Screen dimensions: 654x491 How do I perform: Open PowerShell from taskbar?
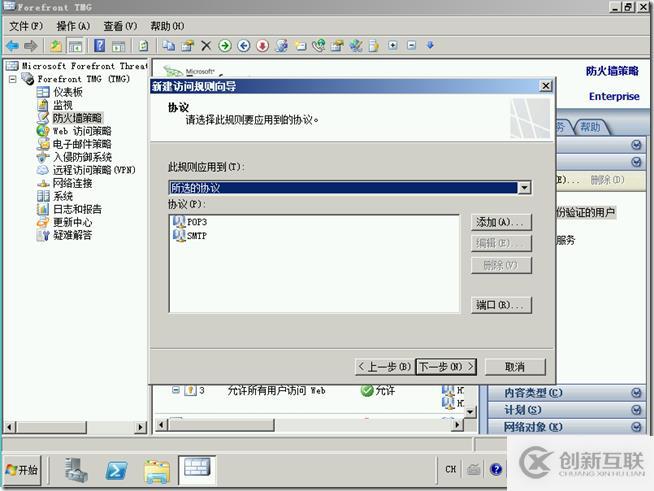[116, 471]
